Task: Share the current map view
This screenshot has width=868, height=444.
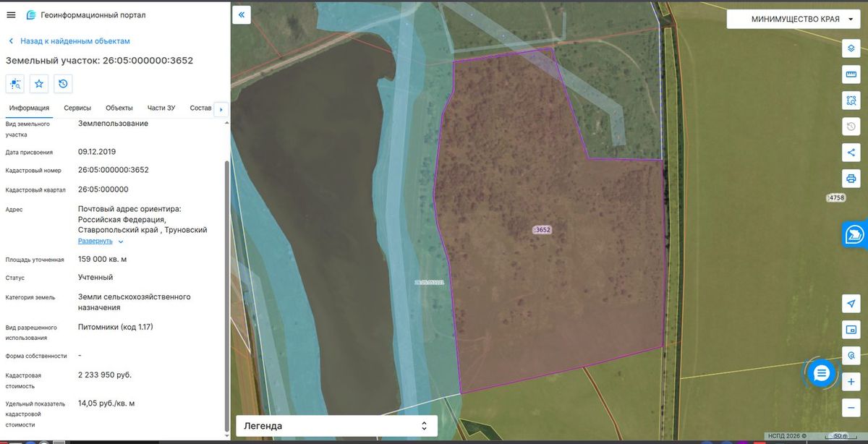Action: click(x=851, y=153)
